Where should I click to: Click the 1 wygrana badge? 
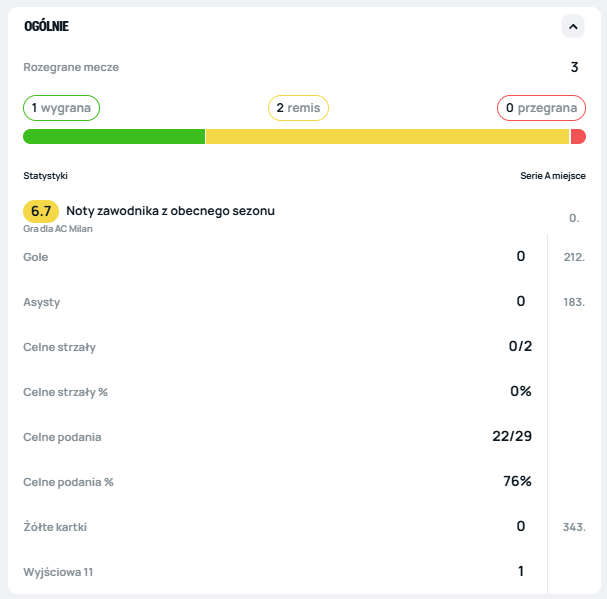[62, 108]
